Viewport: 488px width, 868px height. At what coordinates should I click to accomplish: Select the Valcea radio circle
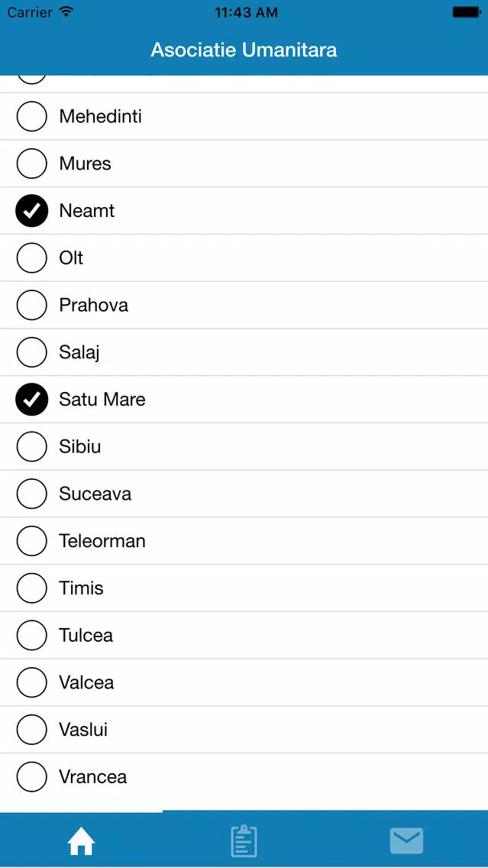[31, 682]
